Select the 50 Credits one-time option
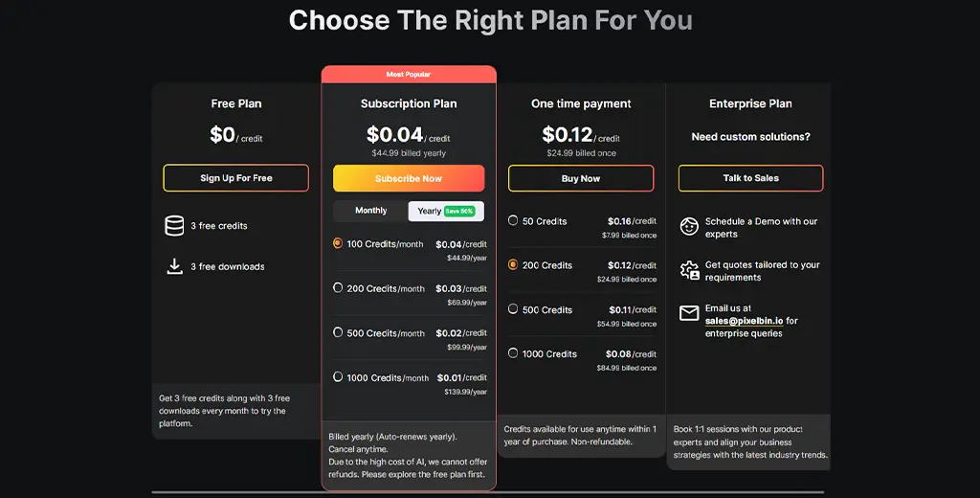Viewport: 980px width, 498px height. (x=513, y=220)
